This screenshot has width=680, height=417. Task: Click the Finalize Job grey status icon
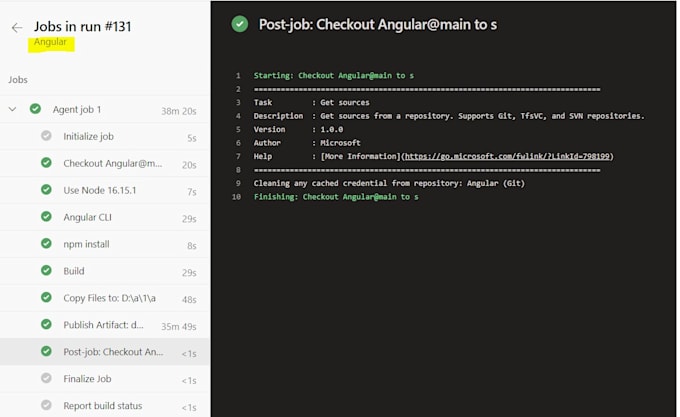(x=46, y=378)
